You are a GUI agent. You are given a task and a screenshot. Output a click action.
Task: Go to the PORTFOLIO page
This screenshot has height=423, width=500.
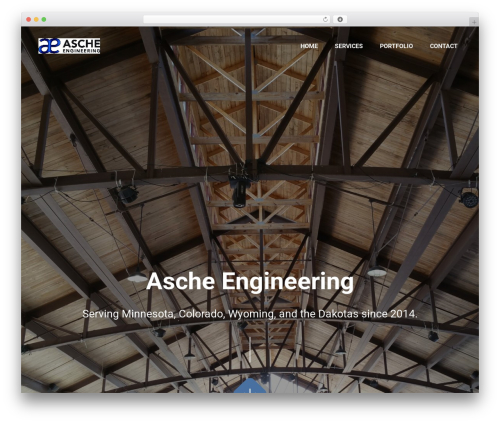[396, 46]
